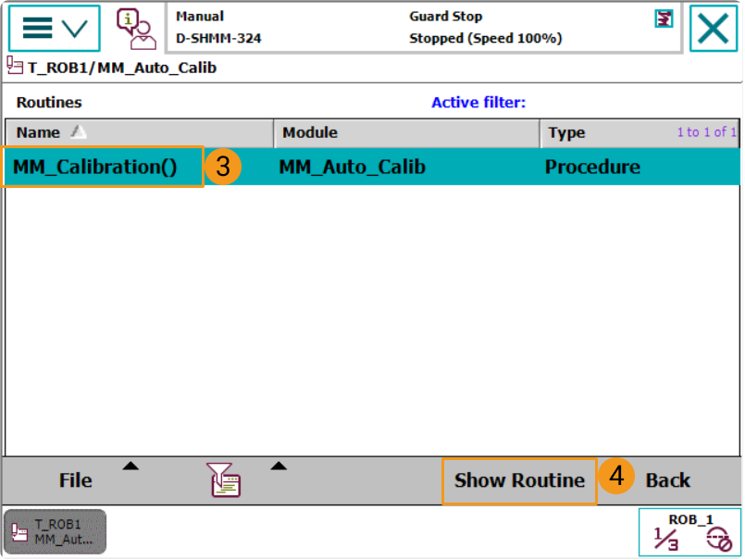Screen dimensions: 745x560
Task: Click the T_ROB1/MM_Auto_Calib path icon
Action: pyautogui.click(x=15, y=65)
